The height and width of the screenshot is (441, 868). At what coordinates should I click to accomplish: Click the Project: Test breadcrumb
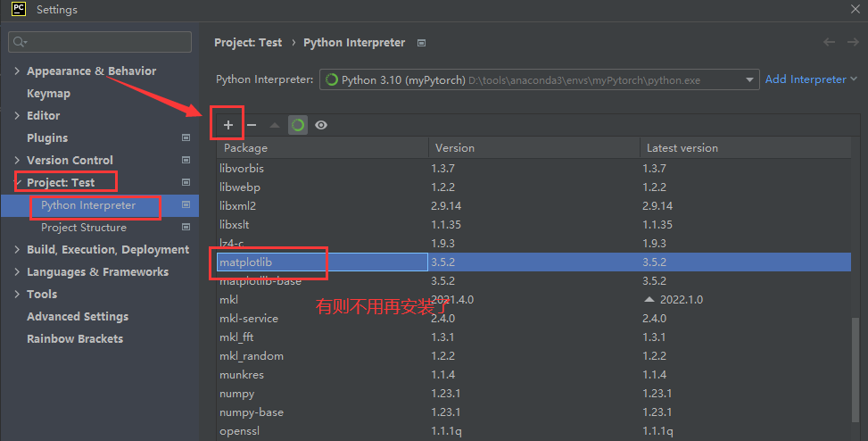[x=248, y=43]
